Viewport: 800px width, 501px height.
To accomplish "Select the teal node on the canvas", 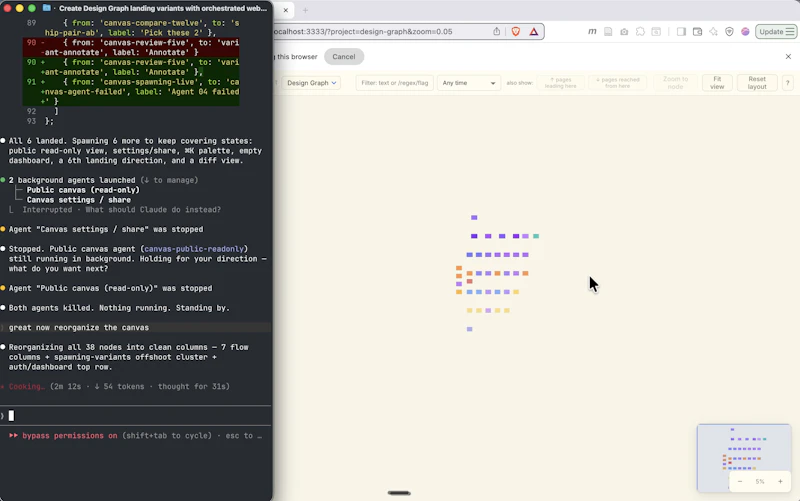I will [x=536, y=236].
